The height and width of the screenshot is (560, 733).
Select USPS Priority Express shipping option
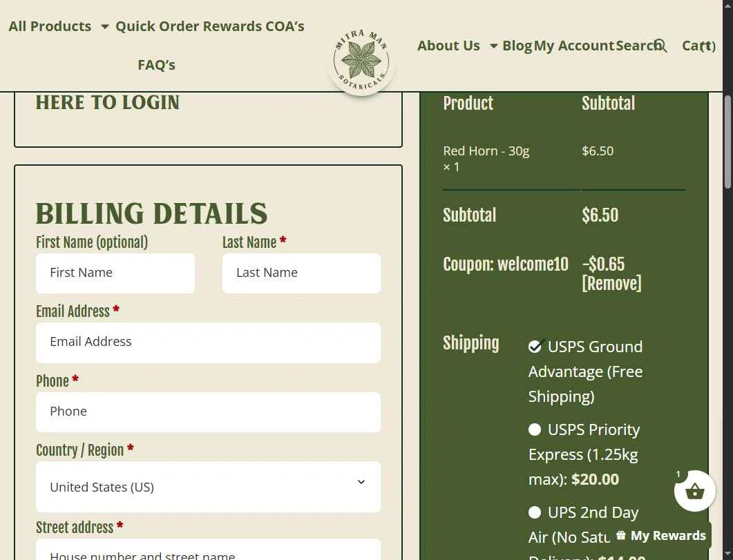[x=535, y=429]
